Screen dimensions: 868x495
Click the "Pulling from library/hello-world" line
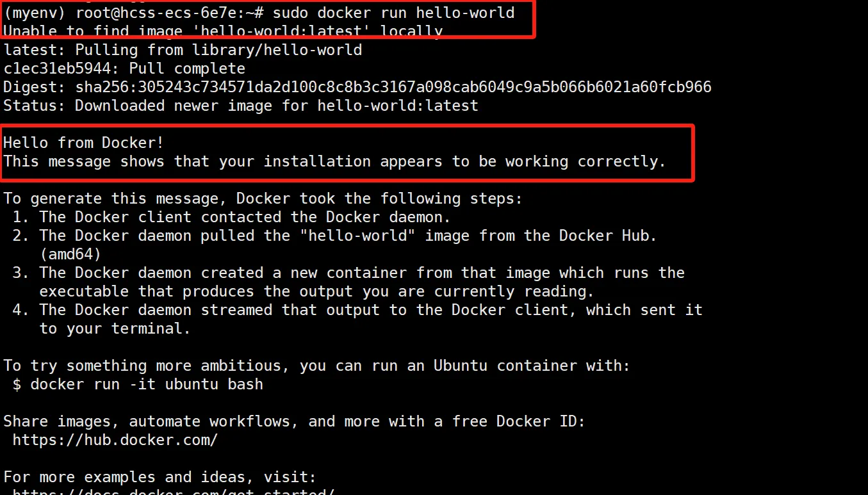pos(183,50)
